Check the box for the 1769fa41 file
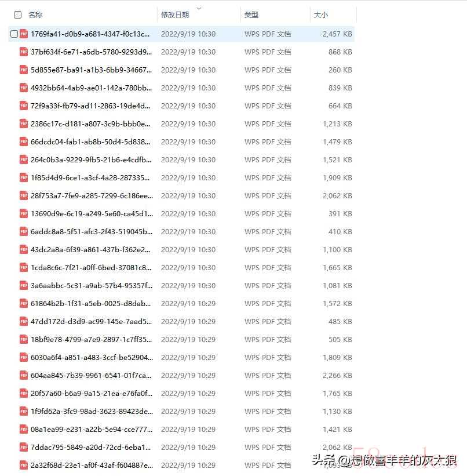Viewport: 467px width, 476px height. [x=14, y=34]
